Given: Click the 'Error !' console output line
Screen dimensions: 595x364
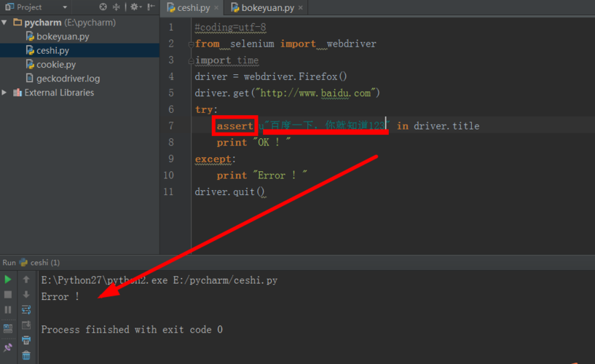Looking at the screenshot, I should 60,296.
